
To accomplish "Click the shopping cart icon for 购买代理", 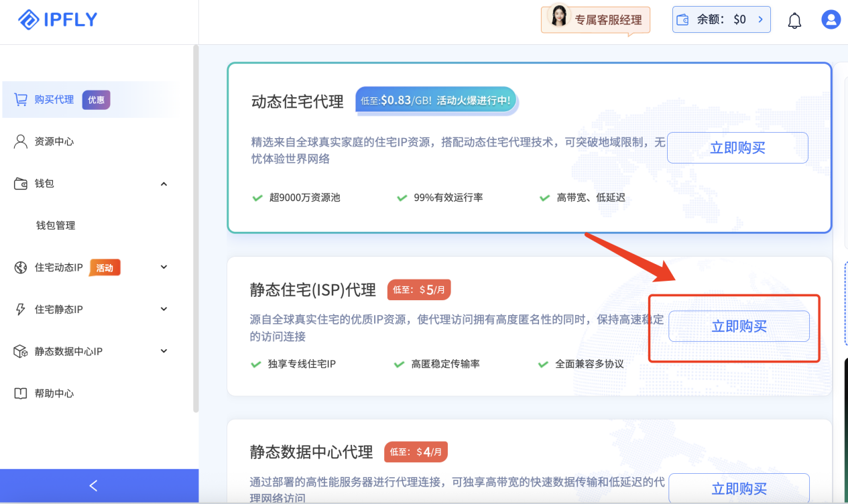I will pos(21,100).
